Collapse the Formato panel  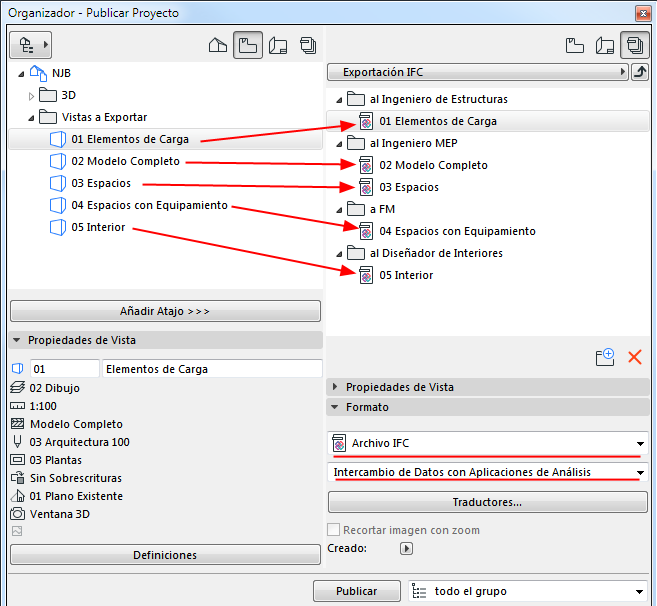(335, 407)
